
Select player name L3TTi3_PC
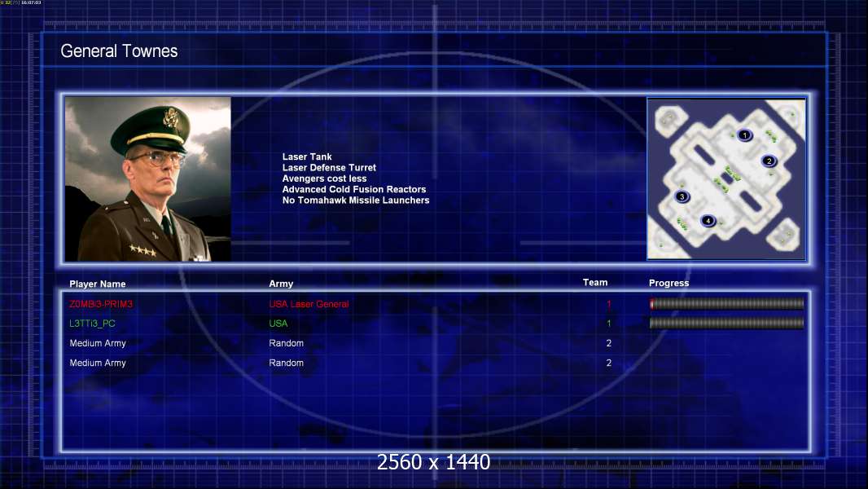[93, 324]
